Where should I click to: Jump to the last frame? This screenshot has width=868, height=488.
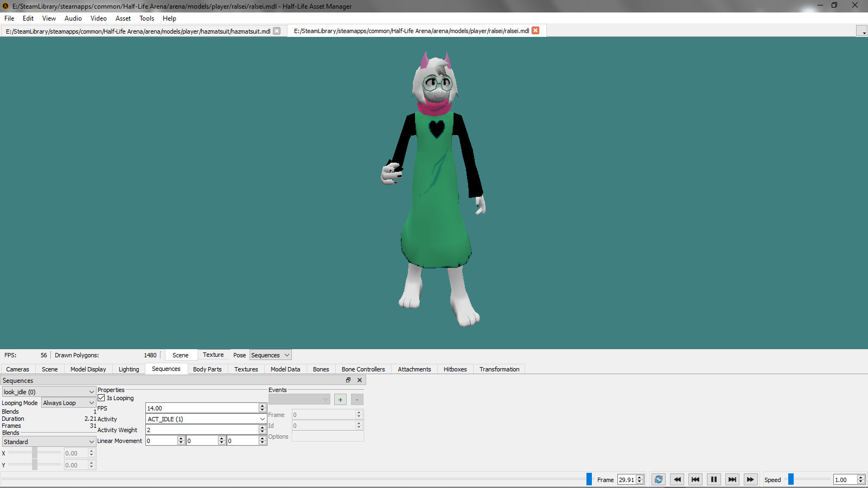pyautogui.click(x=732, y=479)
